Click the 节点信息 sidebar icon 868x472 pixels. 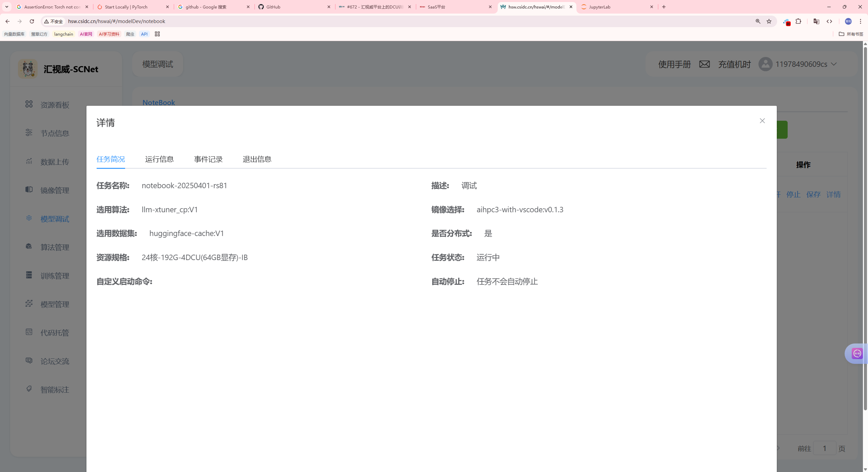tap(29, 133)
